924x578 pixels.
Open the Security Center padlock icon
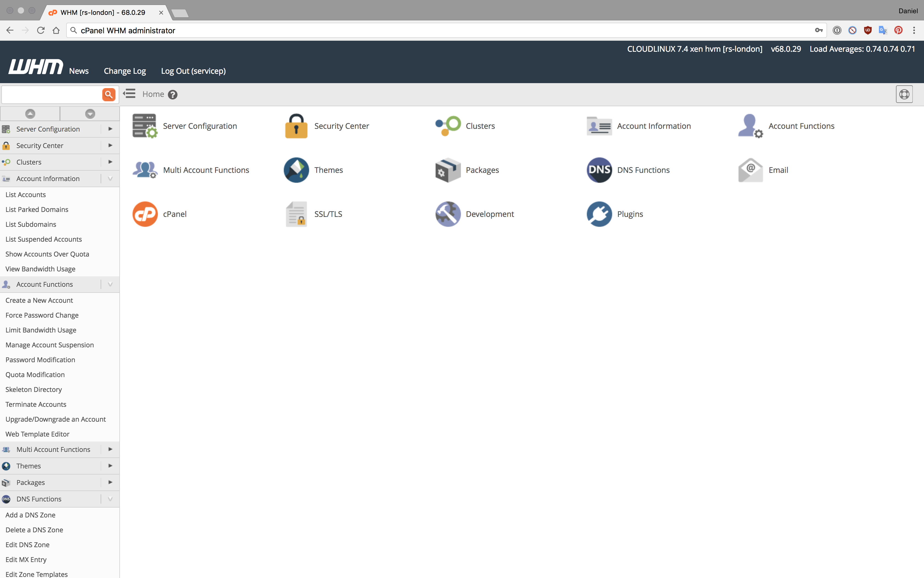296,126
